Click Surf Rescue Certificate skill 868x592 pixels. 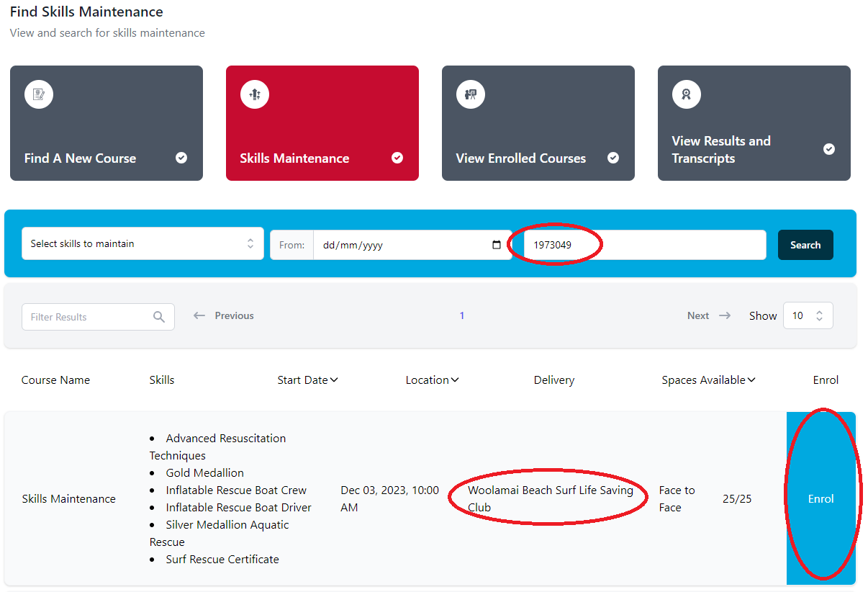tap(222, 559)
